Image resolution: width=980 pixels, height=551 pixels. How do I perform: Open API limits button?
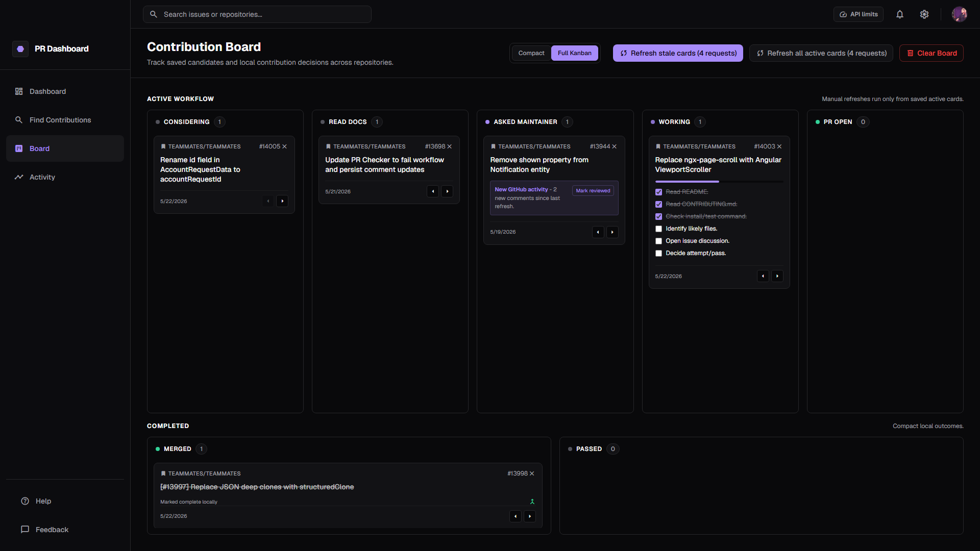[x=859, y=14]
